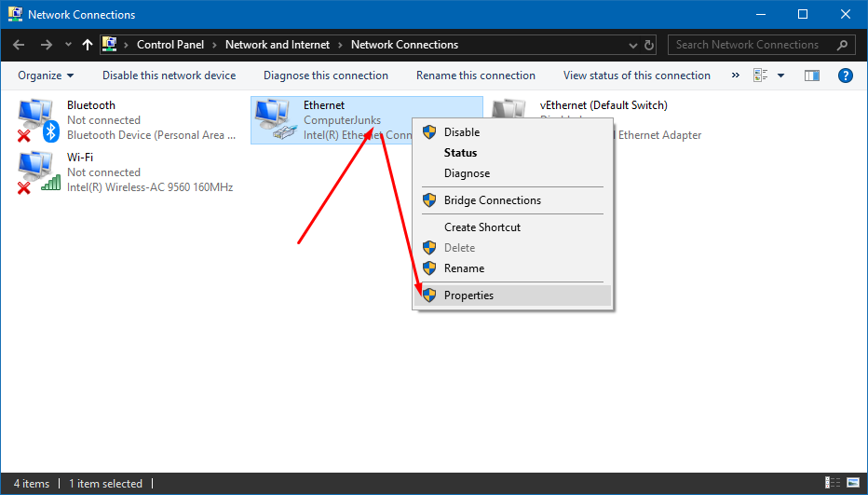Select the Bluetooth network connection icon
Screen dimensions: 868x495
(x=39, y=120)
